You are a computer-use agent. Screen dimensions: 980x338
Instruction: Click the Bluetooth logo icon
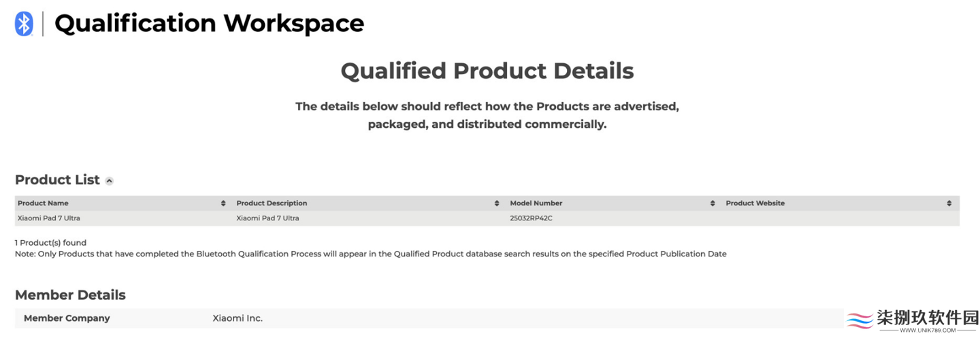(x=24, y=24)
